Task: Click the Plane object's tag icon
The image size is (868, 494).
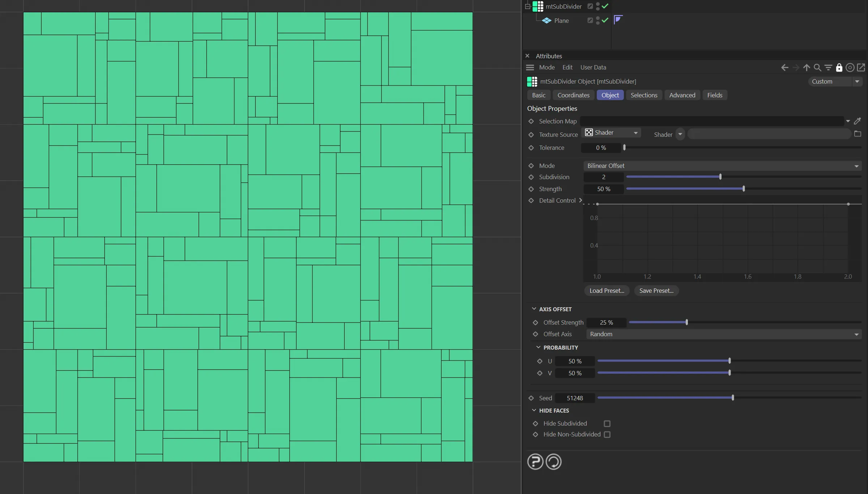Action: click(618, 20)
